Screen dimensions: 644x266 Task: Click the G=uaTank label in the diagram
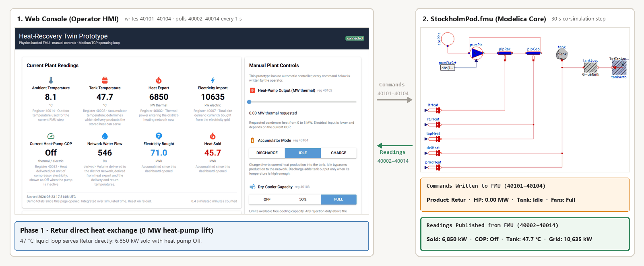(x=590, y=74)
